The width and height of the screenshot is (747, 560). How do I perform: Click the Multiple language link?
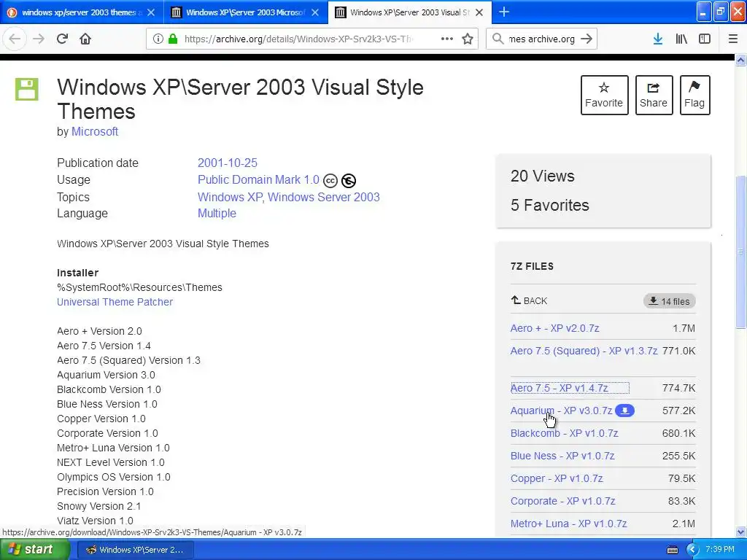click(x=217, y=214)
